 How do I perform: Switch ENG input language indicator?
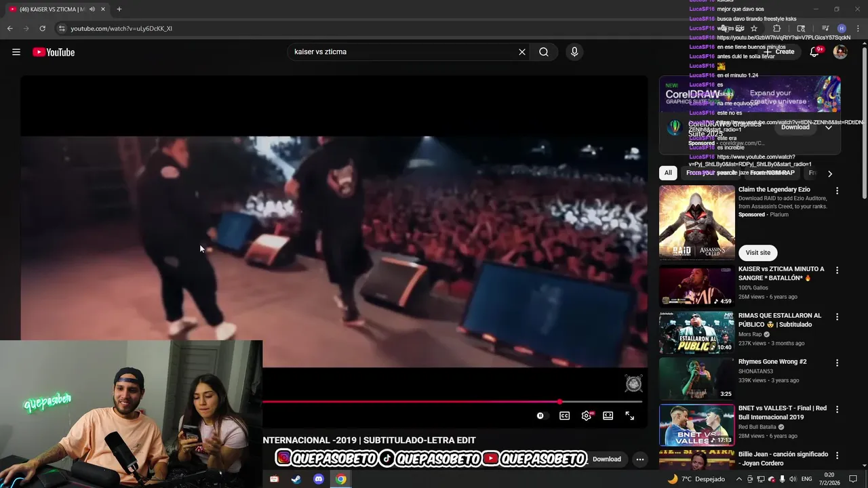[806, 479]
